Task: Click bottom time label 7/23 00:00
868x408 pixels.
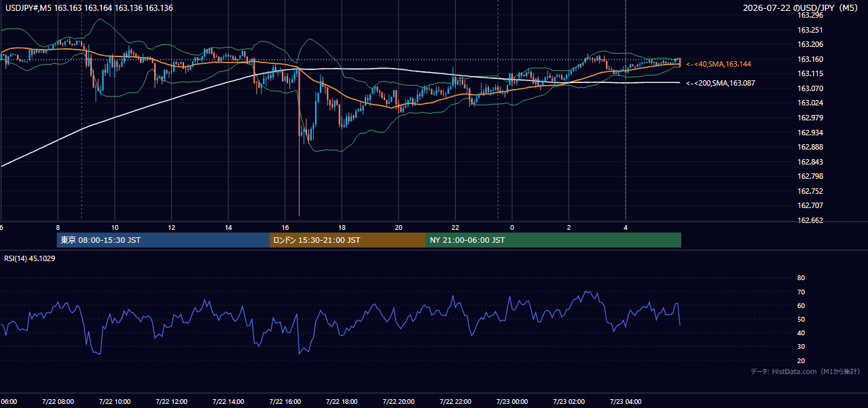Action: [x=511, y=402]
